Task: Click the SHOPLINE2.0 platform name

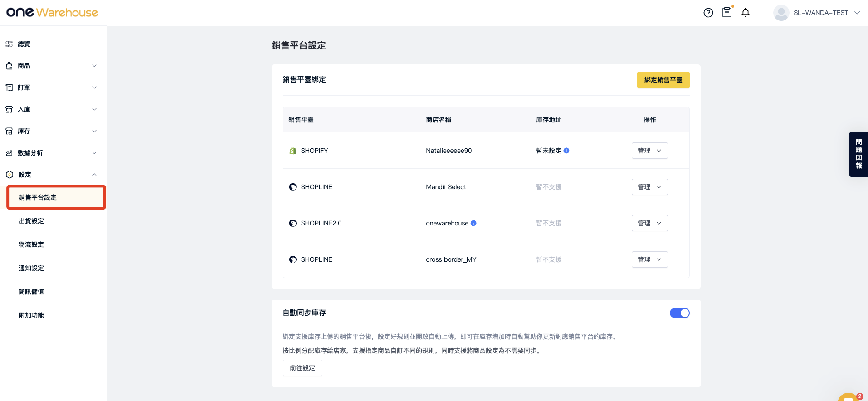Action: click(x=321, y=223)
